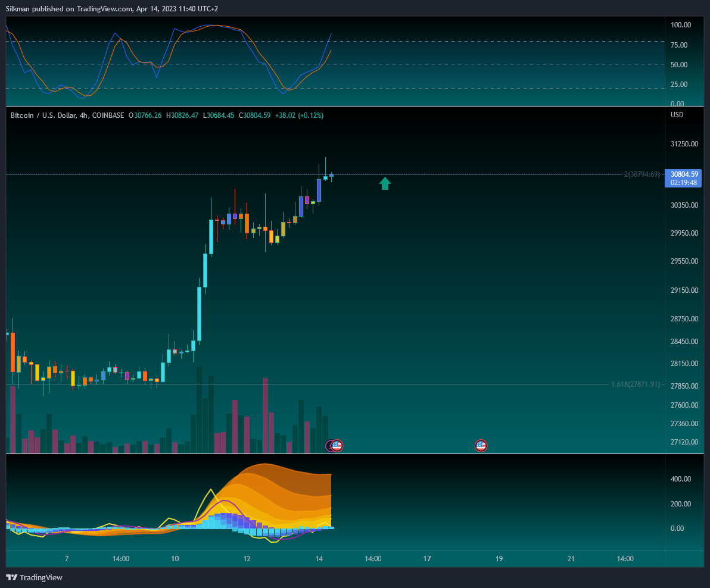Screen dimensions: 710x588
Task: Click the published header text by Silkman
Action: [x=112, y=8]
